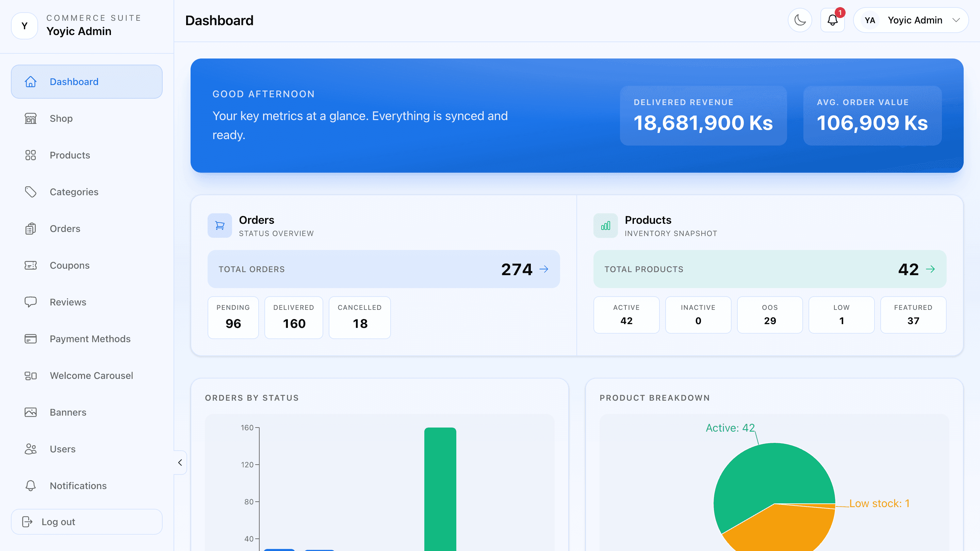Click the Coupons ticket icon

point(30,265)
